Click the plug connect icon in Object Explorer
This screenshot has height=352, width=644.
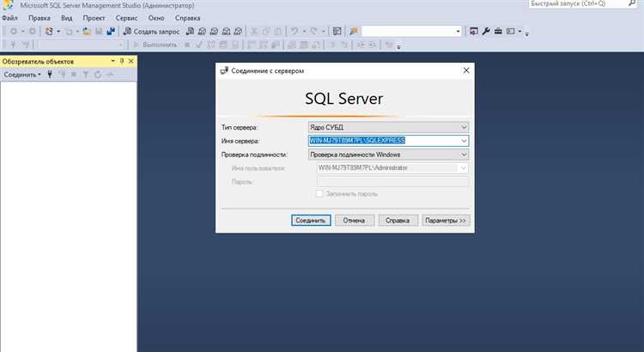(x=51, y=75)
